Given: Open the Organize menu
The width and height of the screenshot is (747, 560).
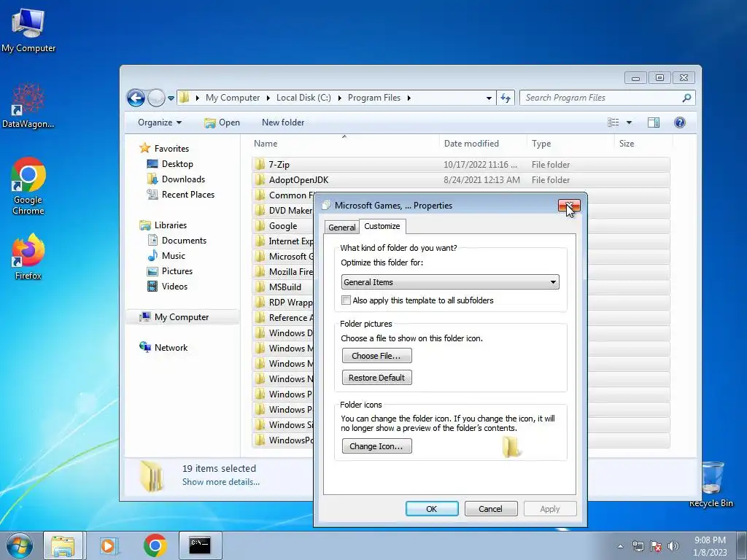Looking at the screenshot, I should click(x=160, y=122).
